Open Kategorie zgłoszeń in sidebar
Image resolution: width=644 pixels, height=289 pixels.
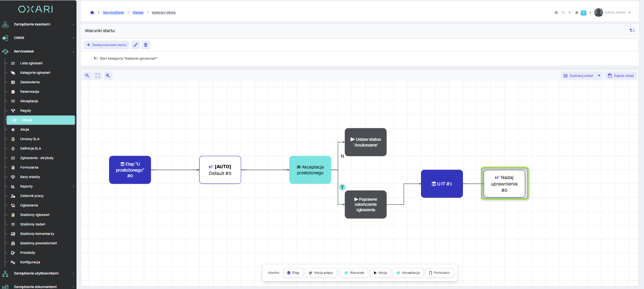[35, 73]
